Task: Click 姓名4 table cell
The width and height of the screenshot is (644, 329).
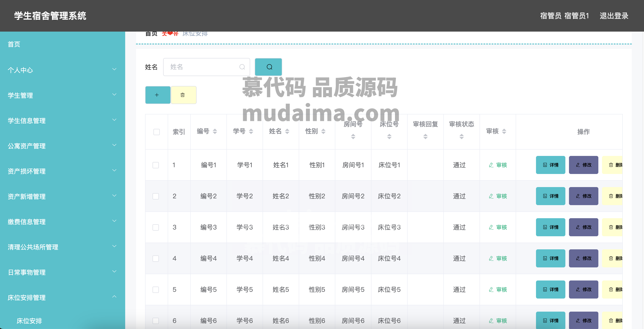Action: pyautogui.click(x=281, y=258)
